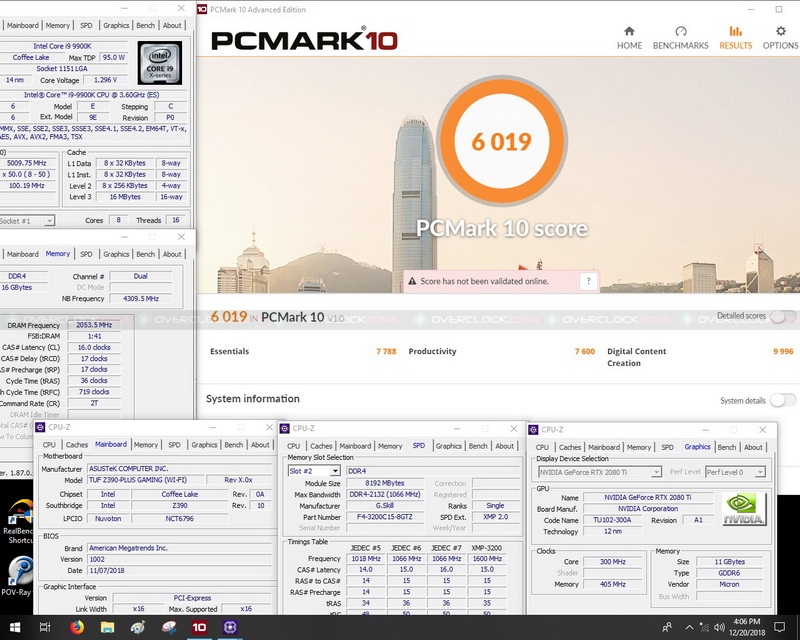Select the POV-Ray desktop icon
The width and height of the screenshot is (800, 640).
coord(18,576)
